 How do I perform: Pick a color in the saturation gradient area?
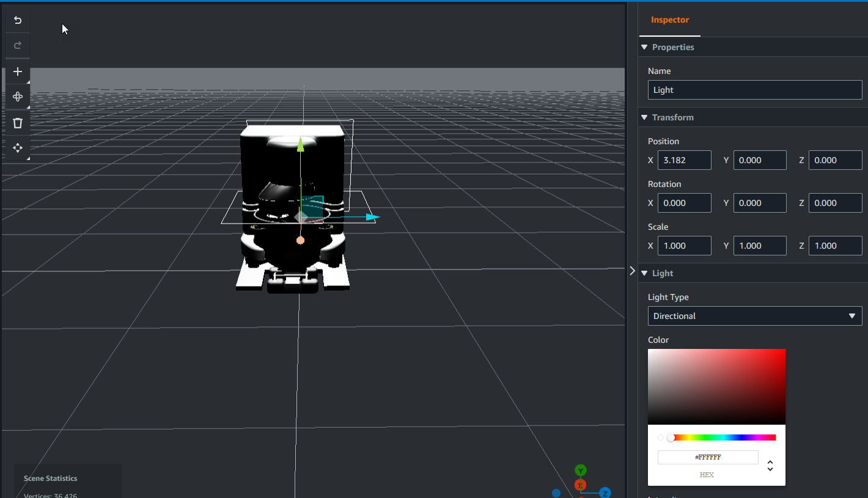(716, 386)
